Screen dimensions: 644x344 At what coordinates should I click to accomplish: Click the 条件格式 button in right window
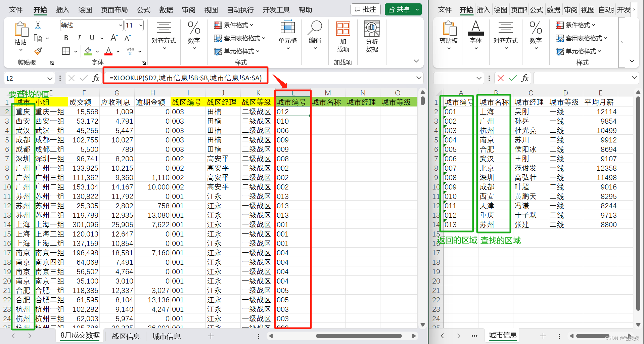576,25
